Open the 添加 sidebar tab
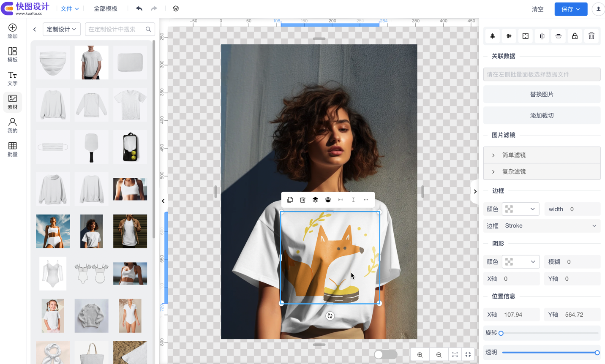The image size is (605, 364). (13, 31)
